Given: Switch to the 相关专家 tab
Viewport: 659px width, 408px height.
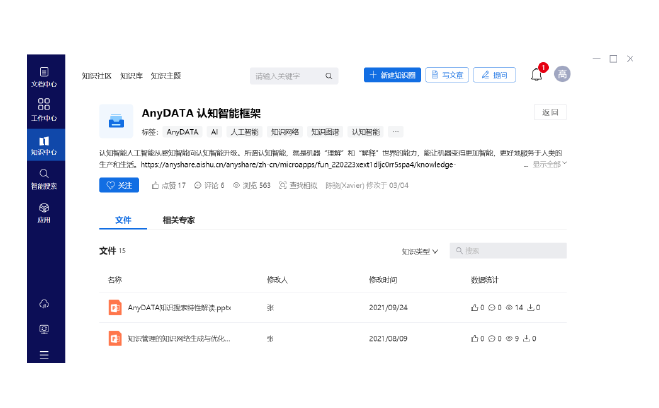Looking at the screenshot, I should (179, 220).
